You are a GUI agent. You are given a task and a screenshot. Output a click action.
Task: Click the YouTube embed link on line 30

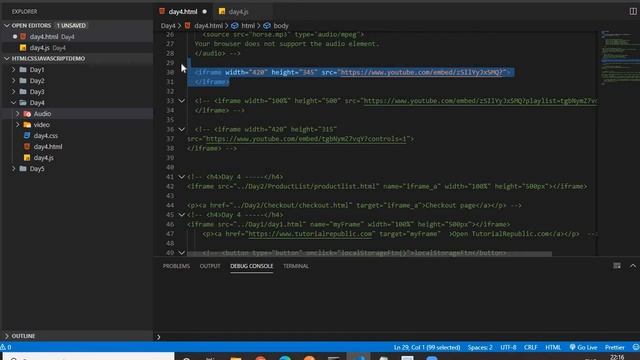422,72
